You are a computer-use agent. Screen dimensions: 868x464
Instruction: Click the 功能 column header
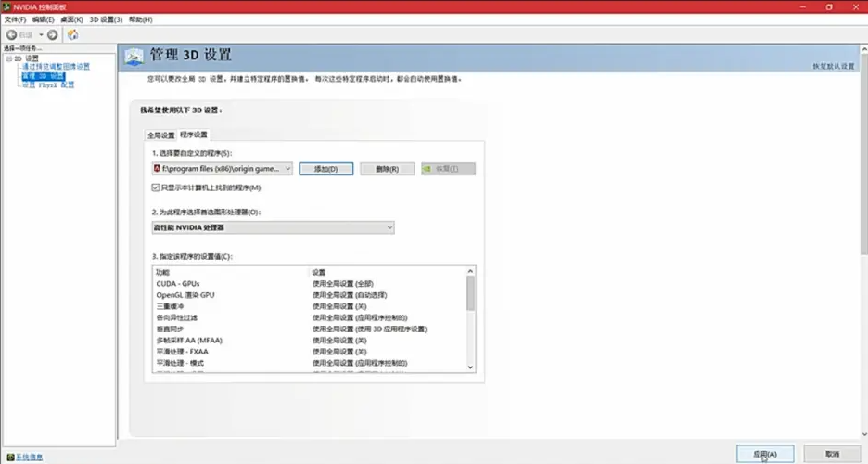pyautogui.click(x=163, y=273)
